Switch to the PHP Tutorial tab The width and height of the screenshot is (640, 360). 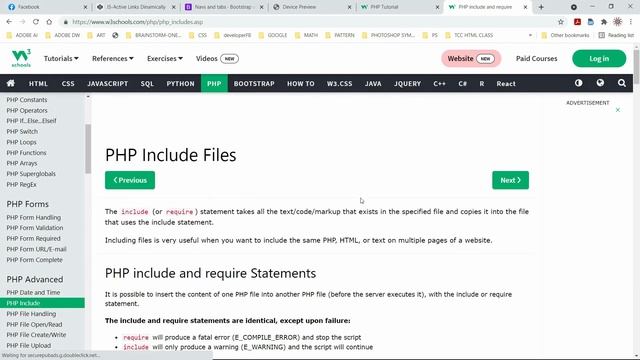400,7
